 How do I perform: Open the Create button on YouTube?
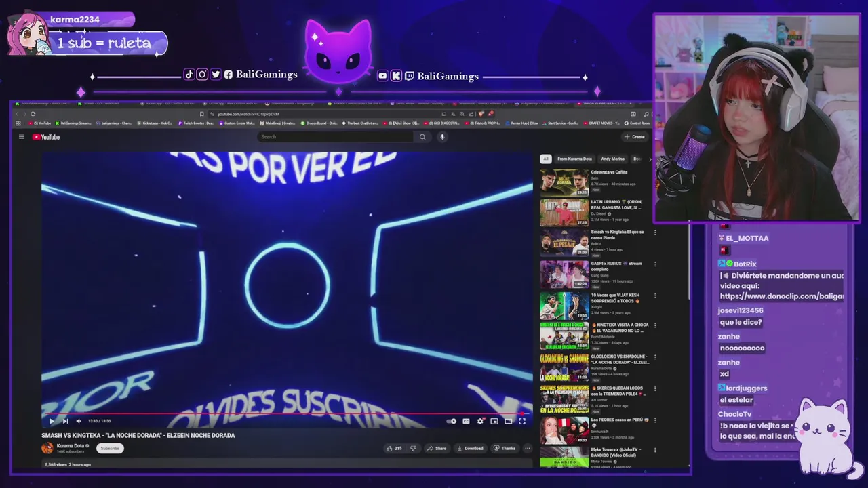[x=635, y=137]
